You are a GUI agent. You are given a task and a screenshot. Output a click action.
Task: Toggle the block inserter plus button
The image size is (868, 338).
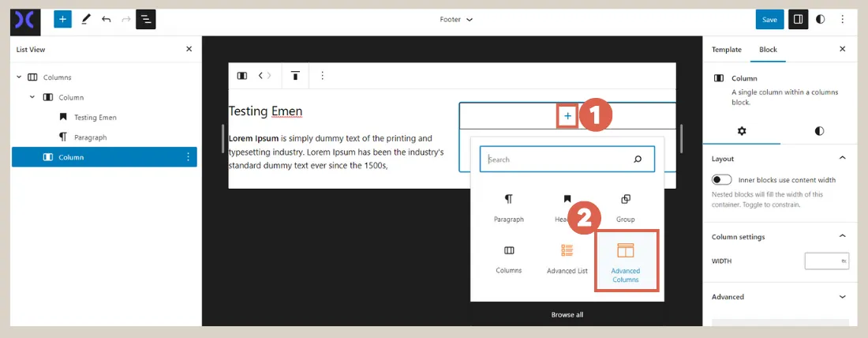(62, 19)
